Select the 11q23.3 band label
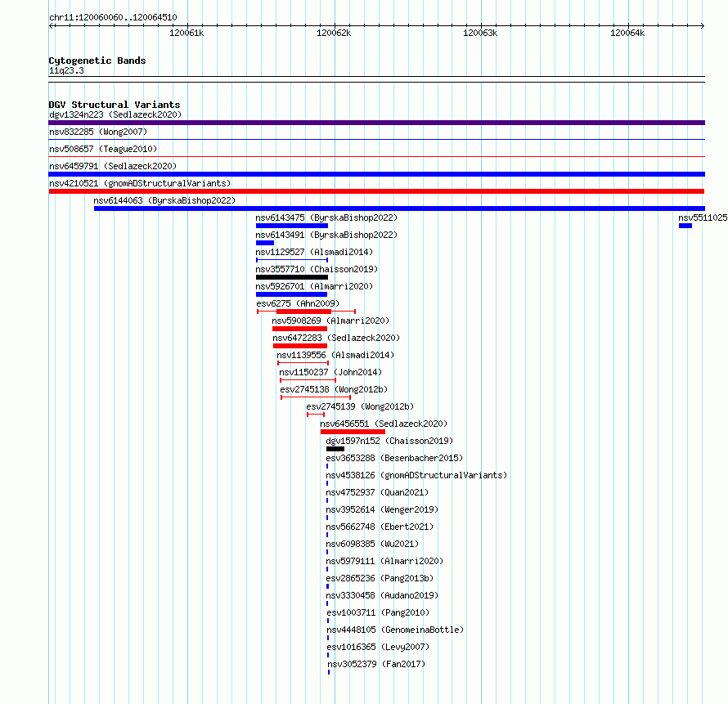Image resolution: width=728 pixels, height=704 pixels. pos(66,70)
